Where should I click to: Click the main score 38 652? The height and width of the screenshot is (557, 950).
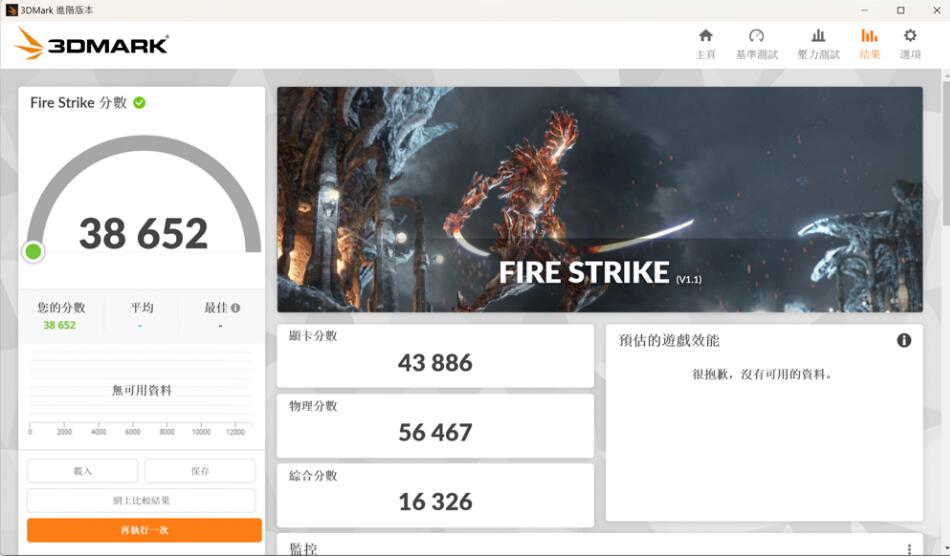[x=144, y=233]
